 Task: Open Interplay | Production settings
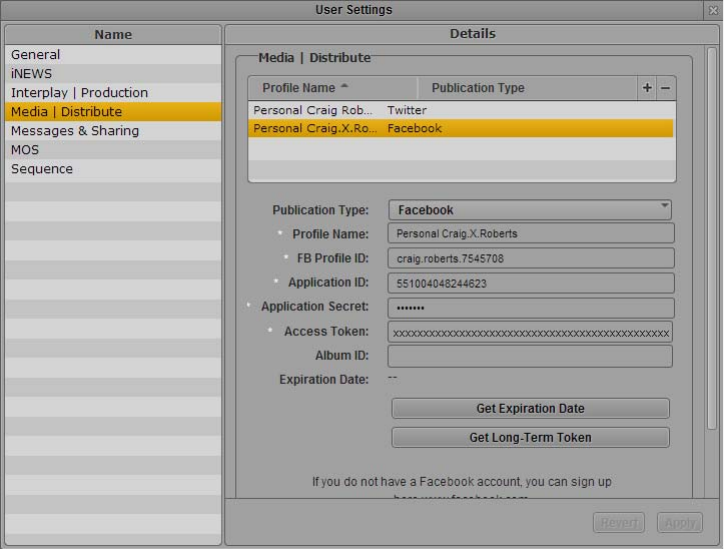coord(113,92)
